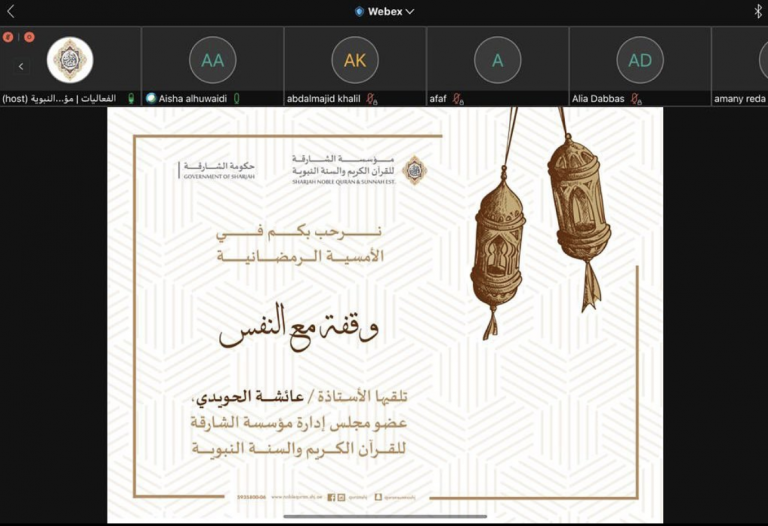Click the orange dot beside the red dot
Viewport: 768px width, 526px height.
click(29, 37)
